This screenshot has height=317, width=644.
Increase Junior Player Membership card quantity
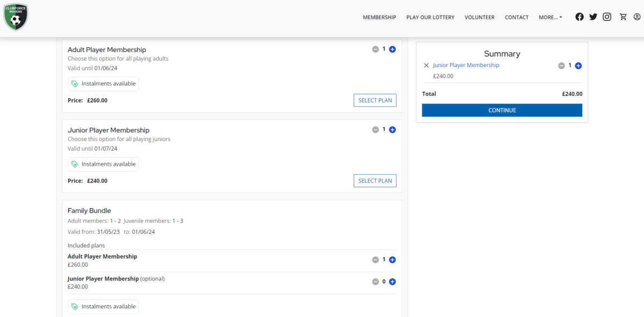[x=392, y=130]
